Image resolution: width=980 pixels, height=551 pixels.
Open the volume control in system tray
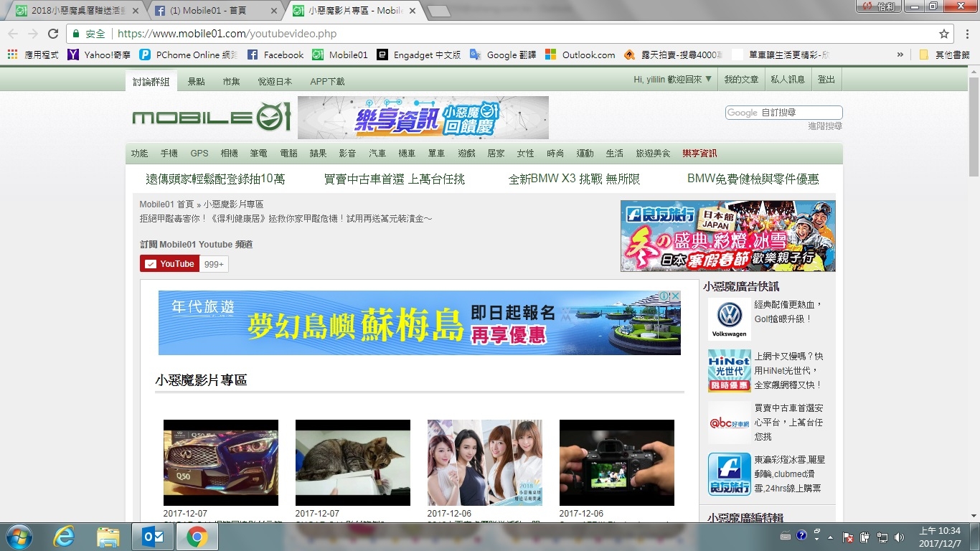pyautogui.click(x=900, y=537)
